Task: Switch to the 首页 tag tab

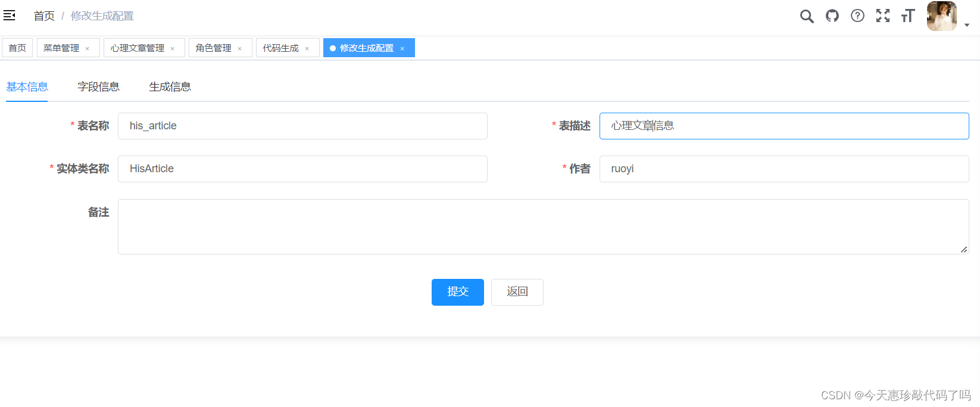Action: (17, 48)
